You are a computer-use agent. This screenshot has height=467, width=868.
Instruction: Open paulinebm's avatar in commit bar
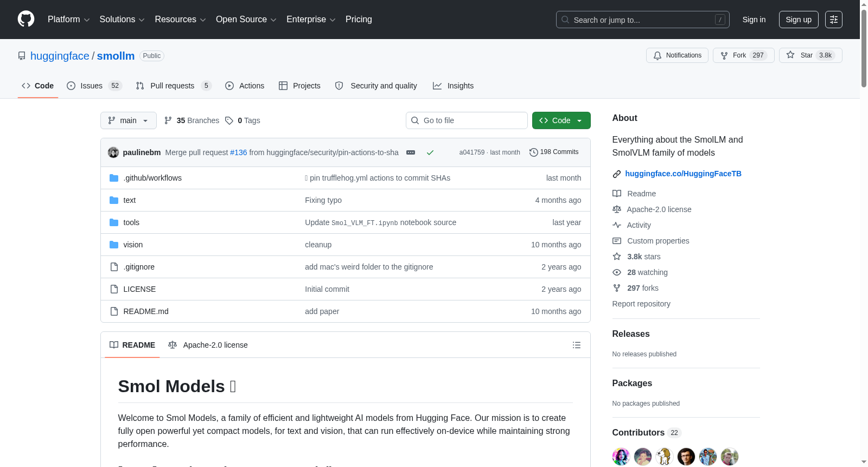(113, 152)
